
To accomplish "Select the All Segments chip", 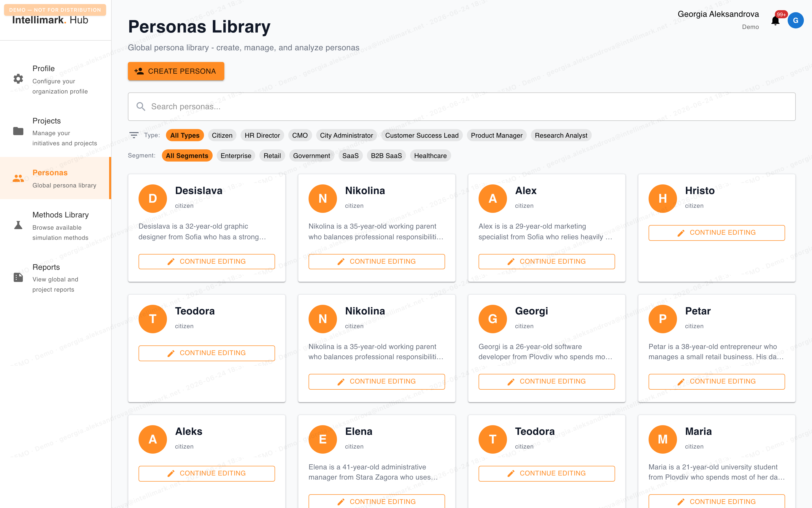I will pos(187,155).
